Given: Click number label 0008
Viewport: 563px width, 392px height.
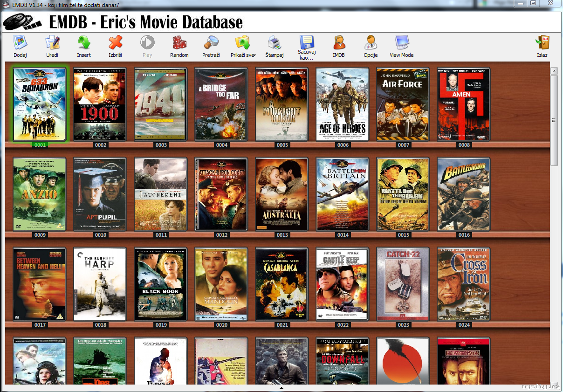Looking at the screenshot, I should click(464, 145).
